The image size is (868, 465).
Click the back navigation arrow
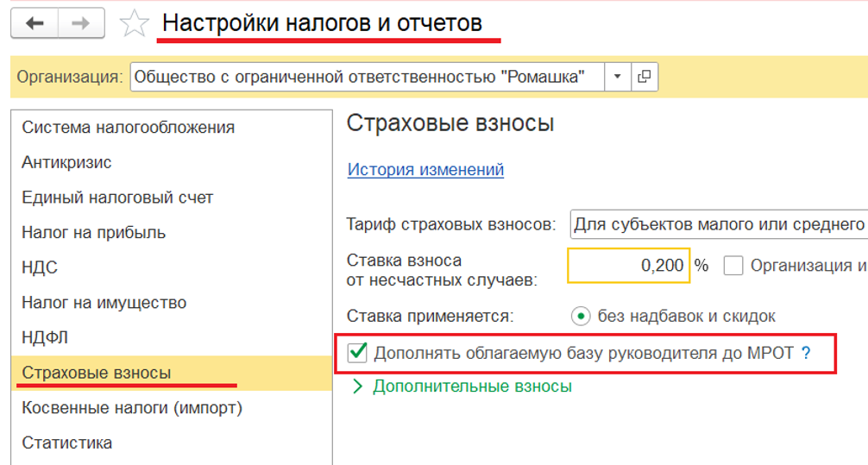(35, 23)
